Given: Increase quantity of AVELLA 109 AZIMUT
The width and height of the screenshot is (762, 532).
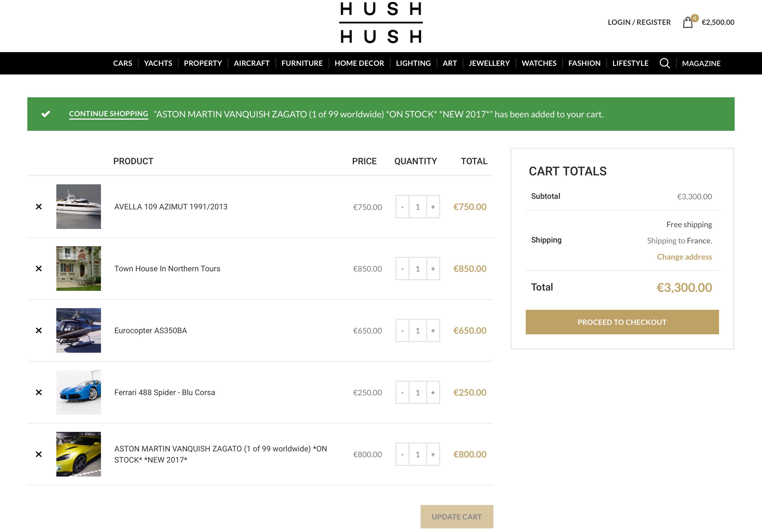Looking at the screenshot, I should (433, 207).
